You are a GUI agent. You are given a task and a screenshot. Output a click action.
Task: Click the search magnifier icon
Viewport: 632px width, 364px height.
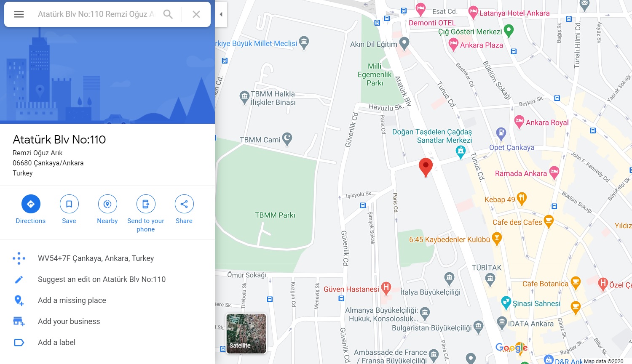168,14
